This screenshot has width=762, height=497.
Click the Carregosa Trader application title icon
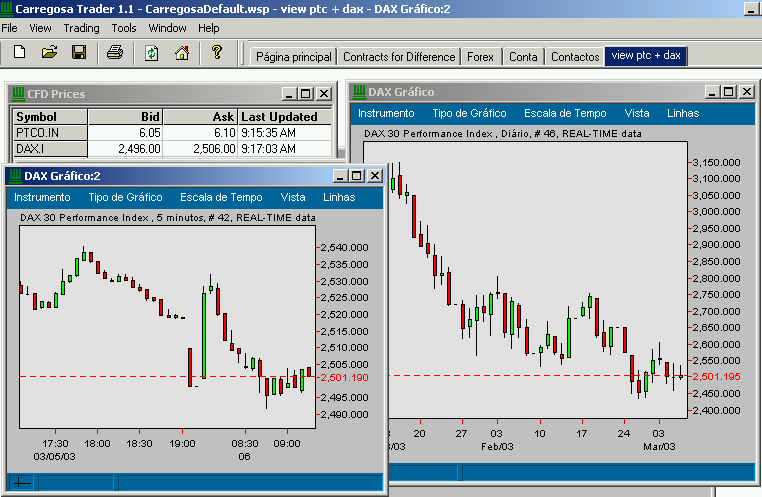7,8
